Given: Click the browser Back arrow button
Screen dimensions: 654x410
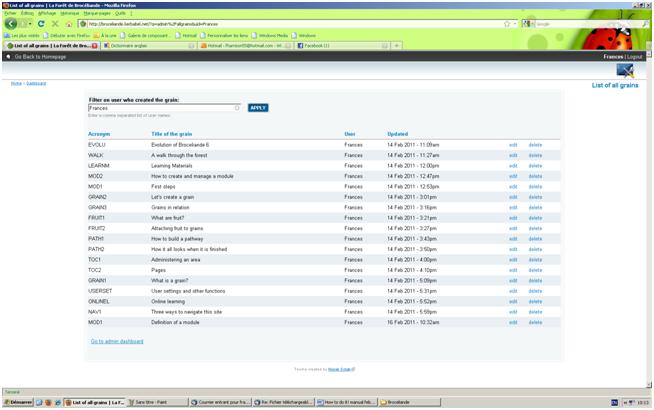Looking at the screenshot, I should click(x=11, y=24).
